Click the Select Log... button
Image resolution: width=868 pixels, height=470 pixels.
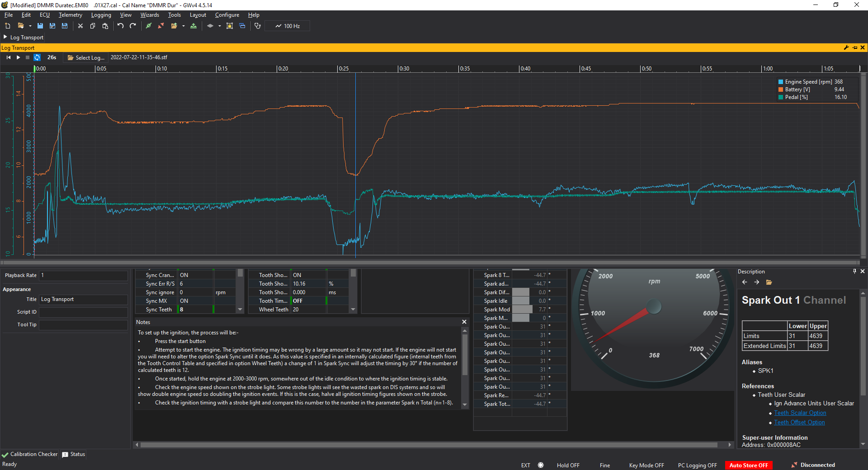click(86, 57)
